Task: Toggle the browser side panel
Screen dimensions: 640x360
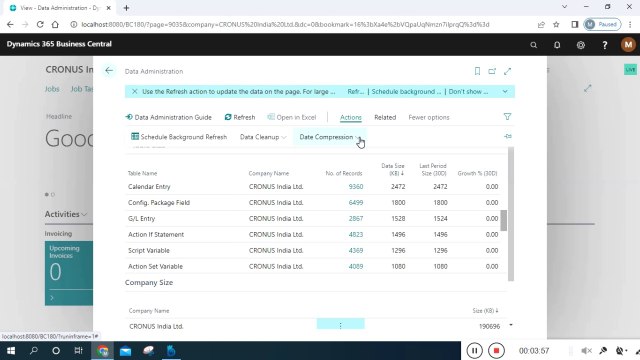Action: tap(575, 24)
